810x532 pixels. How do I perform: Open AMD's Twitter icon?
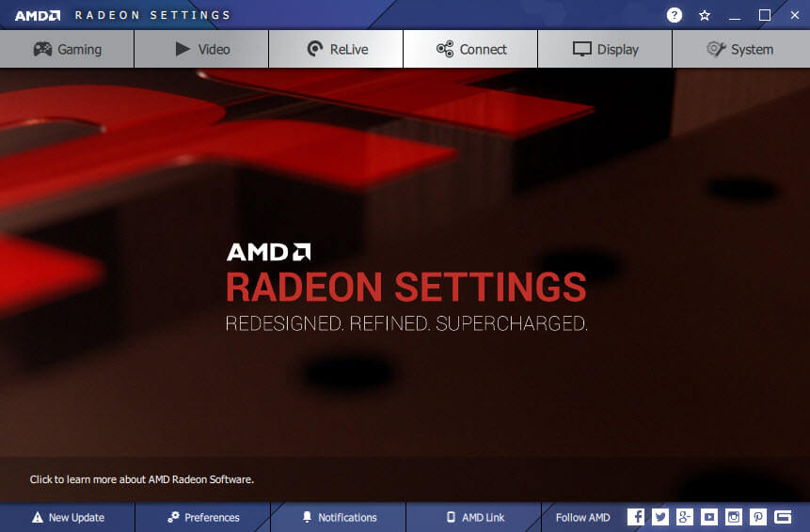click(660, 517)
